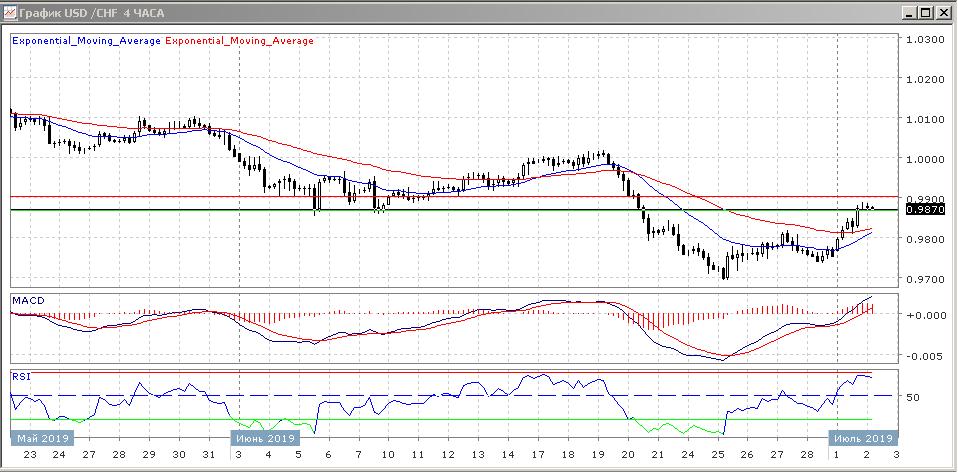
Task: Maximize the USD/CHF chart window
Action: pos(927,13)
